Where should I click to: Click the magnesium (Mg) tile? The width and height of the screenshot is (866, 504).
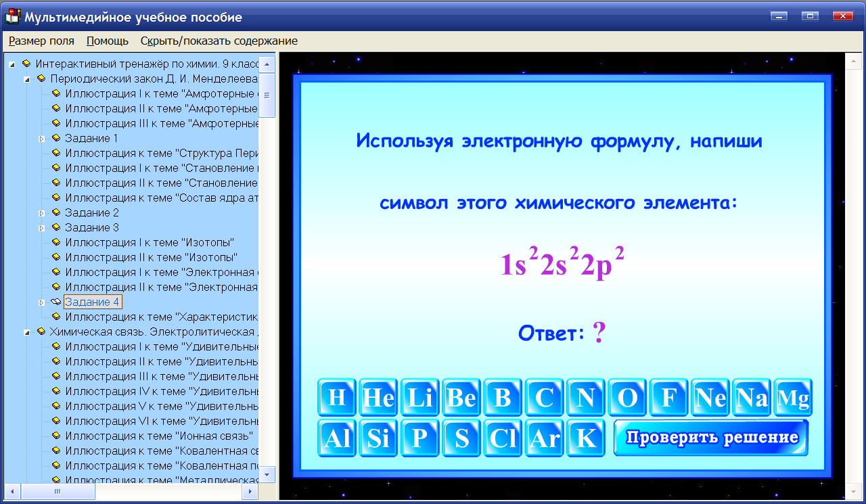coord(793,398)
